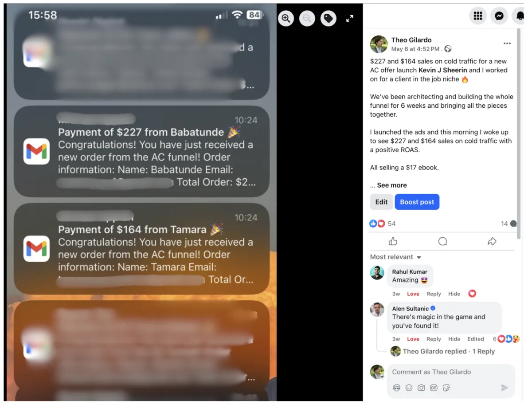Click the zoom out magnifier icon
532x404 pixels.
pyautogui.click(x=307, y=18)
